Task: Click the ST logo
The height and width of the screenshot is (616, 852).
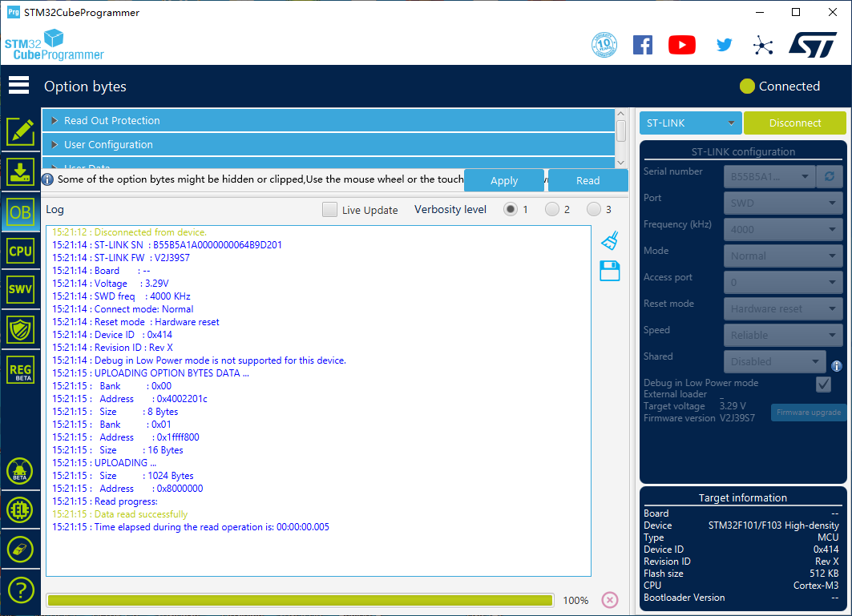Action: click(x=813, y=45)
